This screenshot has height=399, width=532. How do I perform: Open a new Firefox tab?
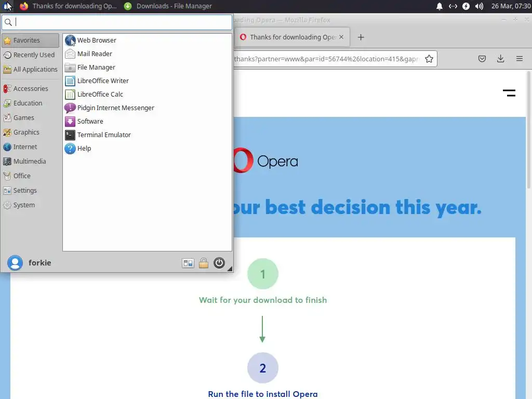[x=361, y=37]
